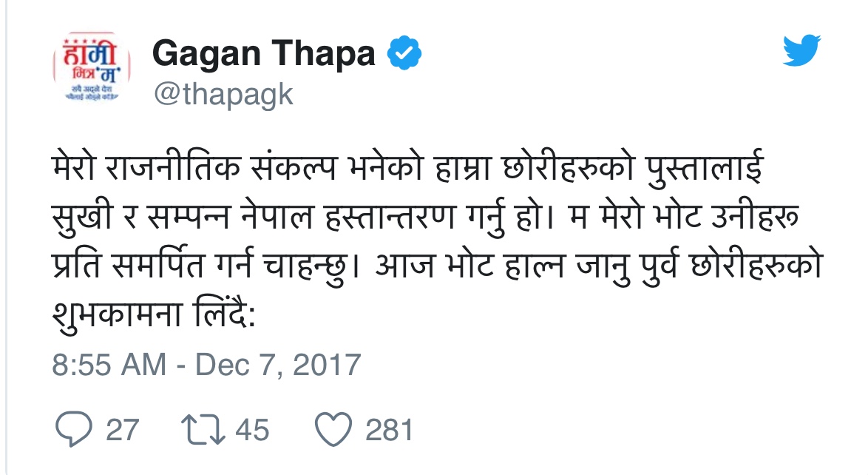Click the retweet count 45

[252, 430]
